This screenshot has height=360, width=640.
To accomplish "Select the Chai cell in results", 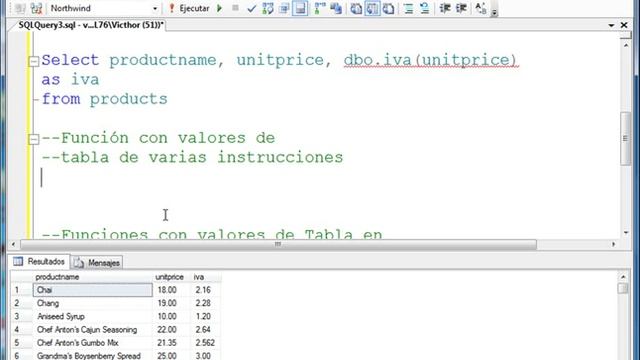I will coord(93,290).
